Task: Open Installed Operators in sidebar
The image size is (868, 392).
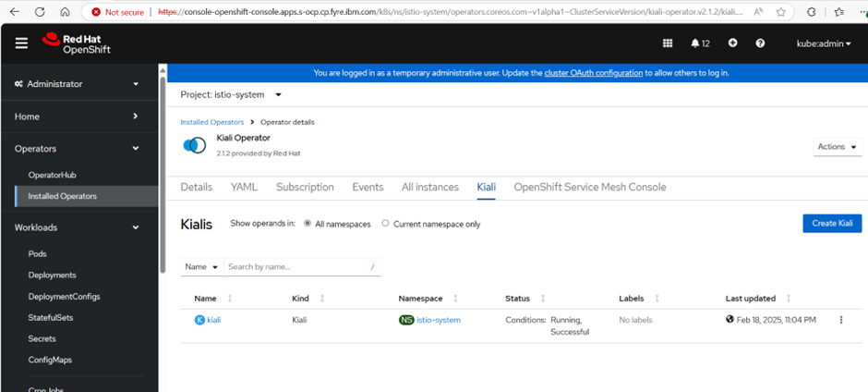Action: point(87,196)
